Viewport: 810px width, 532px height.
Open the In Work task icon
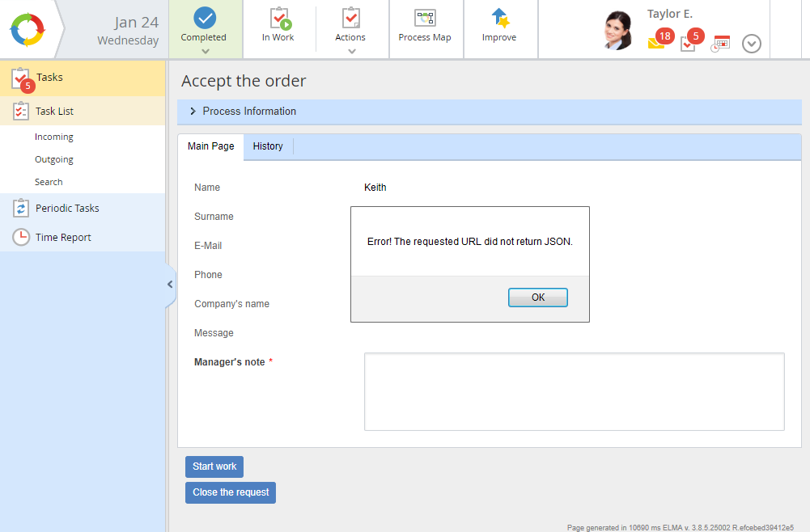[278, 18]
